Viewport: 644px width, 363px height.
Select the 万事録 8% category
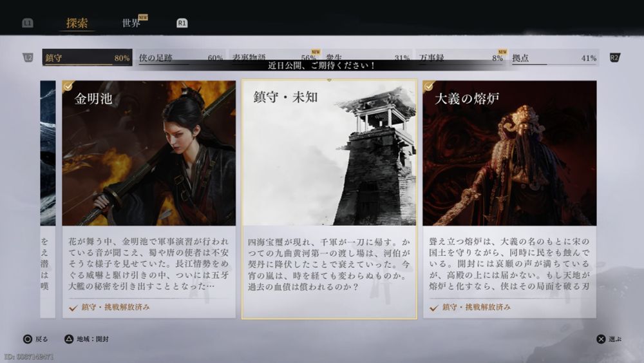pyautogui.click(x=462, y=57)
